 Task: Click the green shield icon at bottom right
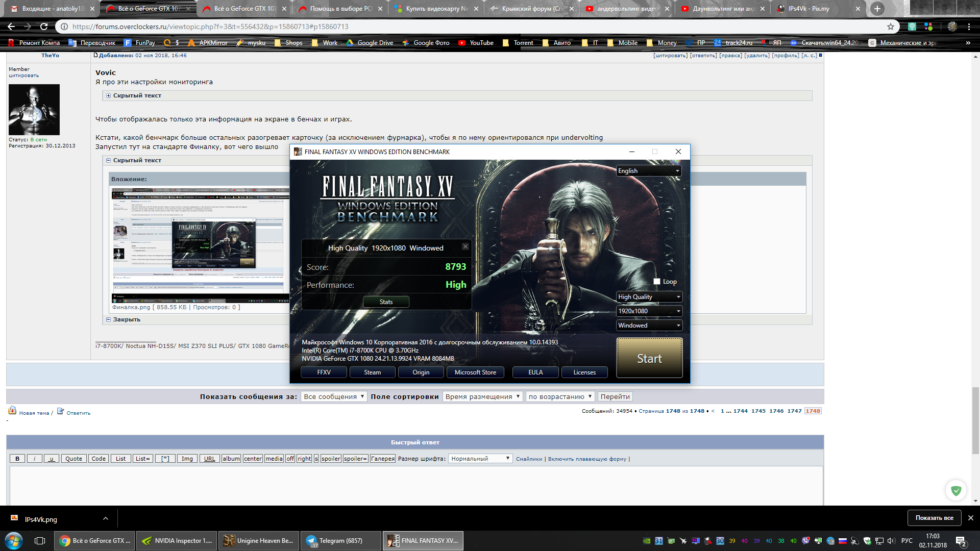[956, 490]
